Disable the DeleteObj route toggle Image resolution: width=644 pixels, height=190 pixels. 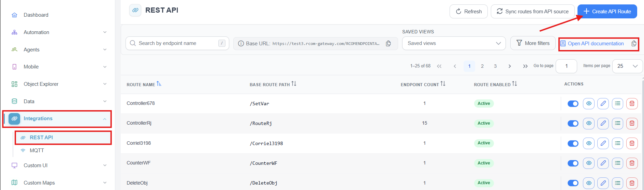click(573, 183)
